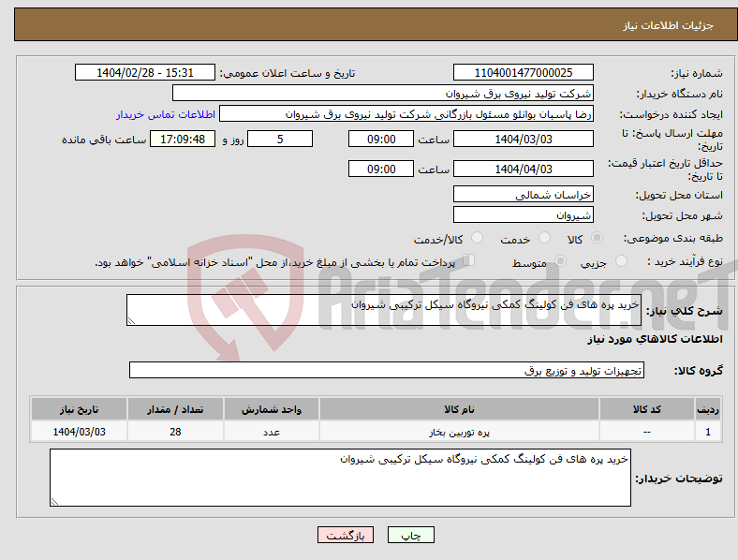Click the delivery province field خراسان شمالی

(x=523, y=195)
